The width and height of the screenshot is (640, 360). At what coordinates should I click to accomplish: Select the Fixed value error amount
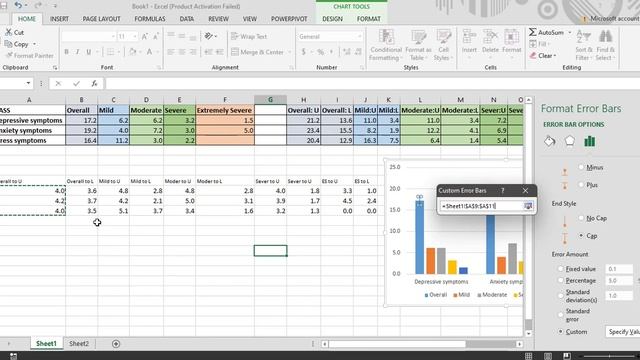click(561, 269)
